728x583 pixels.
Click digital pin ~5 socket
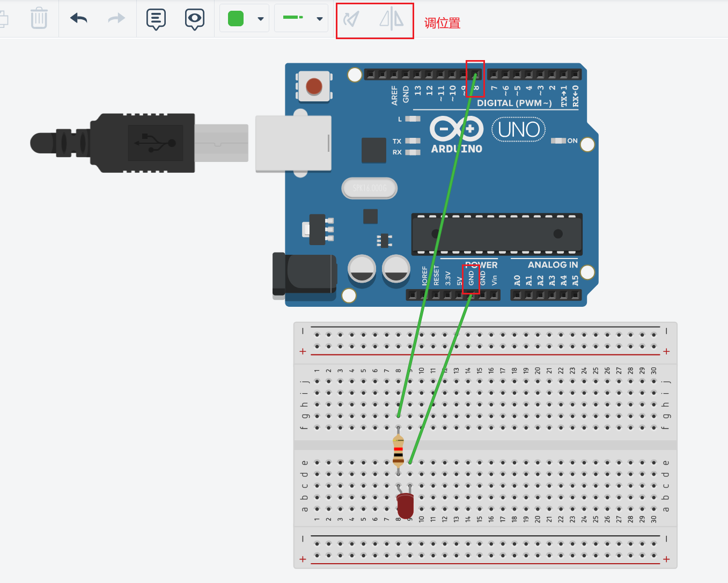point(517,75)
